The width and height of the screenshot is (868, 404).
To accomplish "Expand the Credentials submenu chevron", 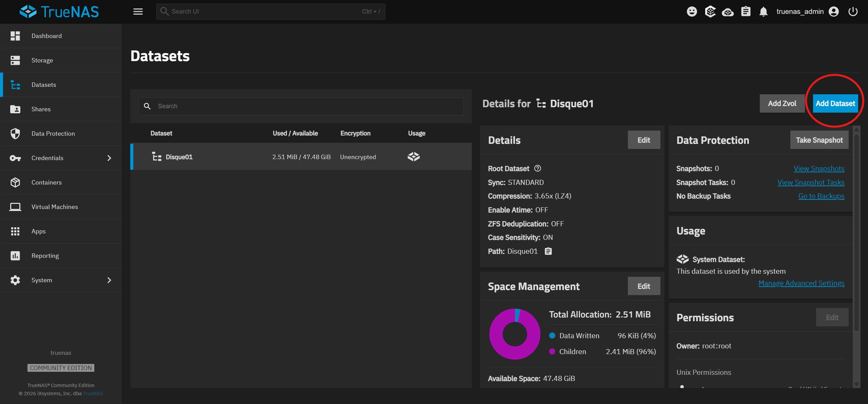I will click(109, 158).
